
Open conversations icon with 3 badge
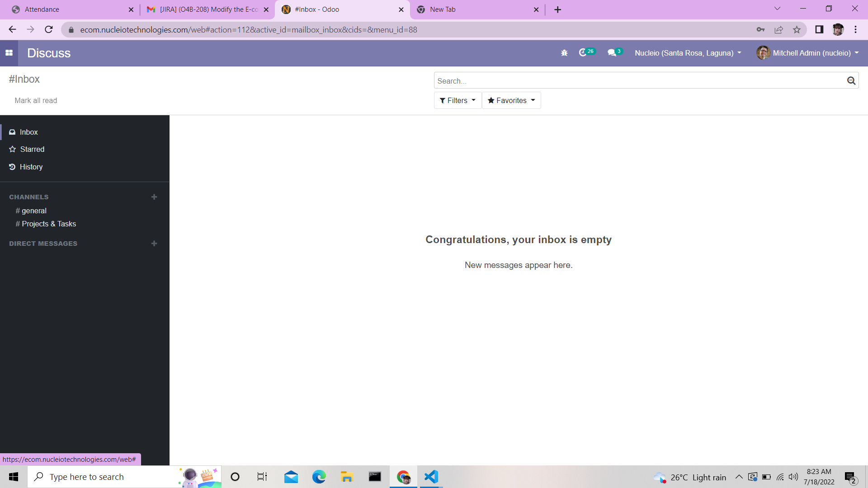click(615, 52)
